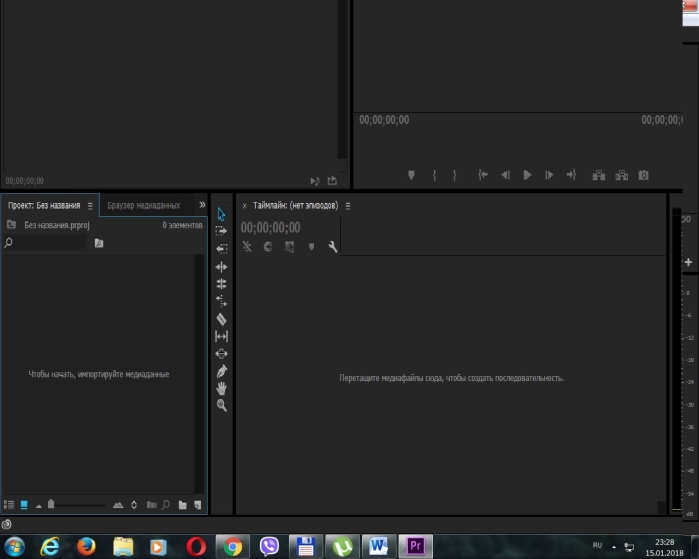Open Google Chrome from the taskbar
Image resolution: width=699 pixels, height=559 pixels.
tap(233, 547)
